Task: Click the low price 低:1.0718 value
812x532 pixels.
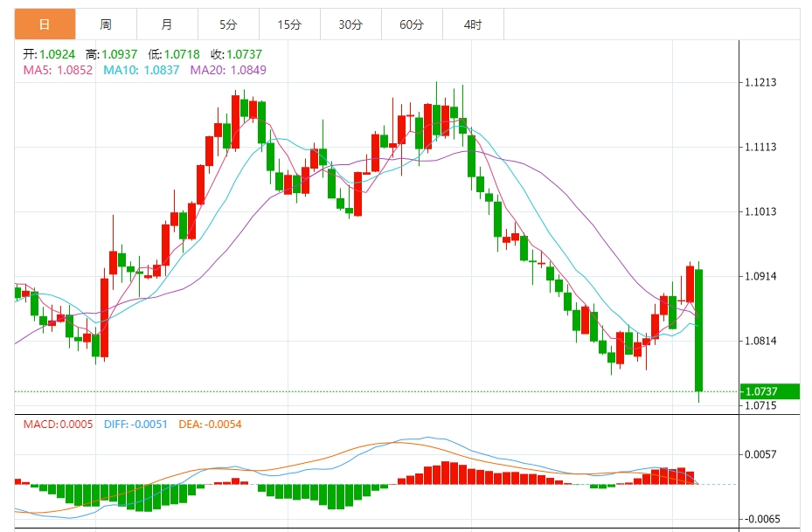Action: pyautogui.click(x=173, y=54)
